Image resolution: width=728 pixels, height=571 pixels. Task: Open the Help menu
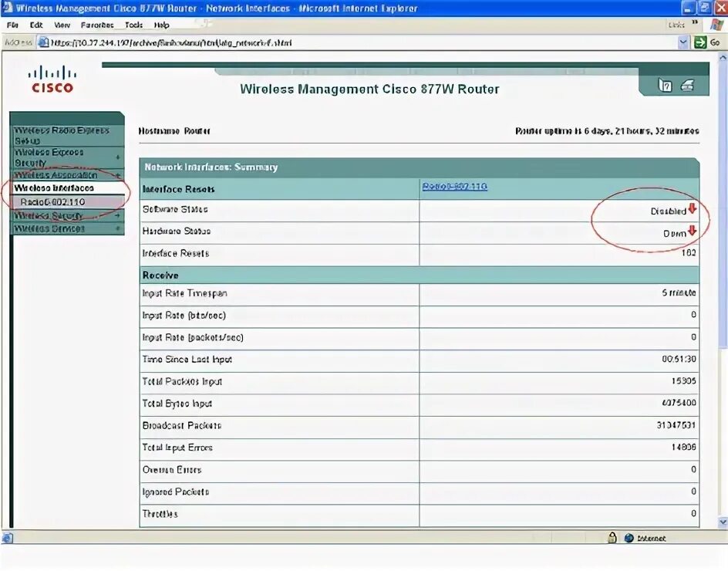click(162, 25)
